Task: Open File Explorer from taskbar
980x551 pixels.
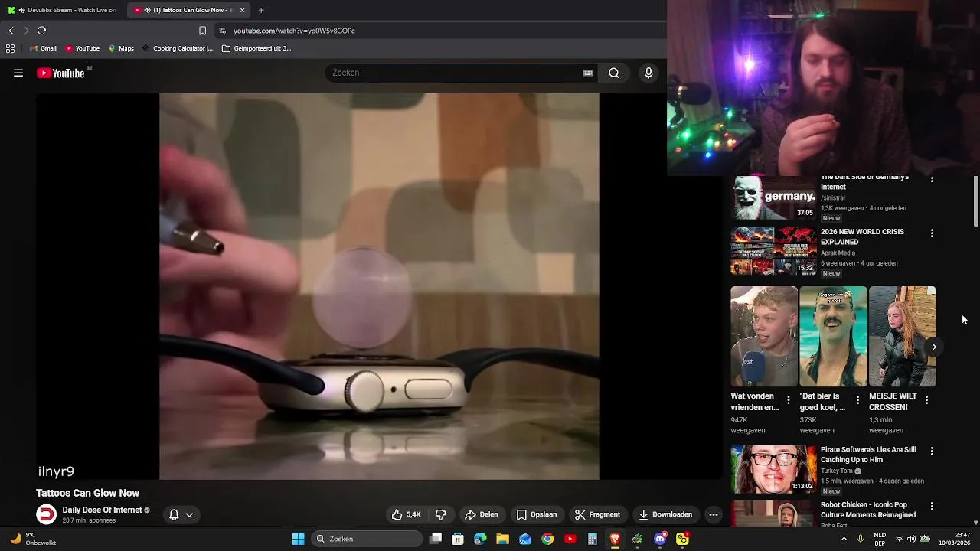Action: tap(502, 539)
